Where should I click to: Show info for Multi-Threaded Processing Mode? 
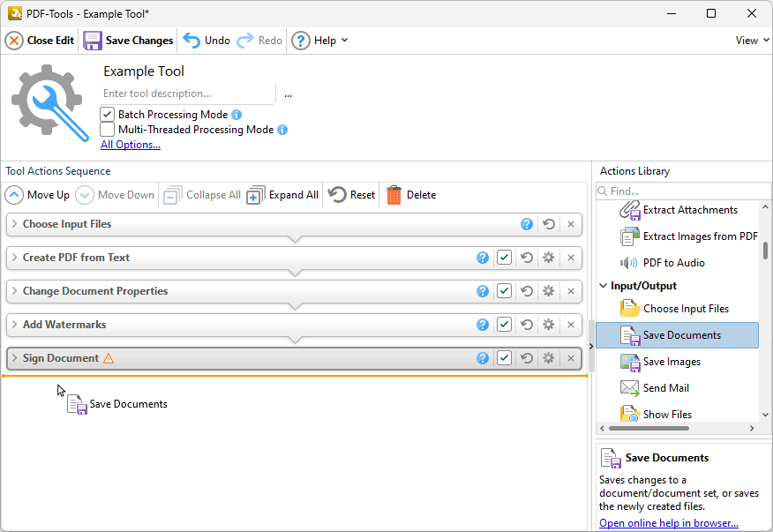click(x=282, y=130)
